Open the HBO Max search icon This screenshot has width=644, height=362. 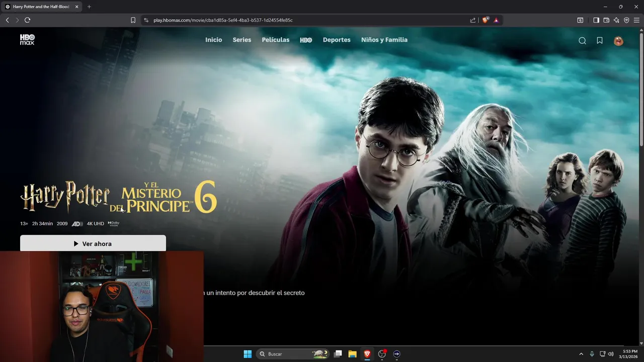tap(582, 41)
